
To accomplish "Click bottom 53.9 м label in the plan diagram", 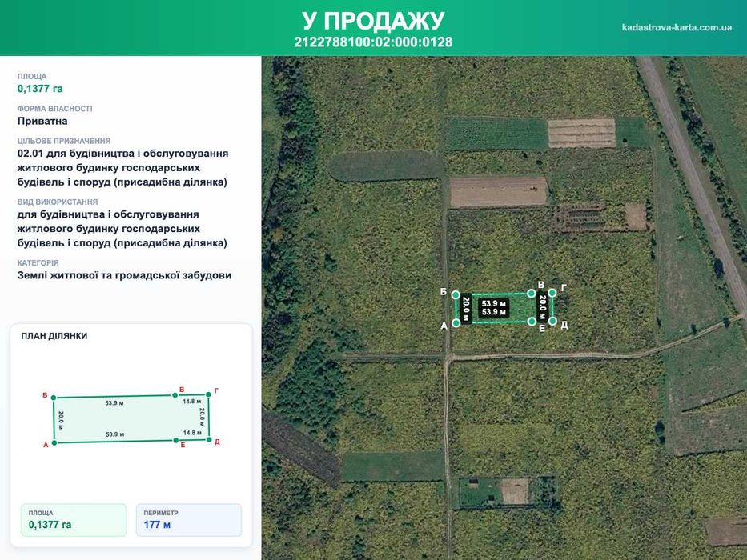I will tap(114, 434).
